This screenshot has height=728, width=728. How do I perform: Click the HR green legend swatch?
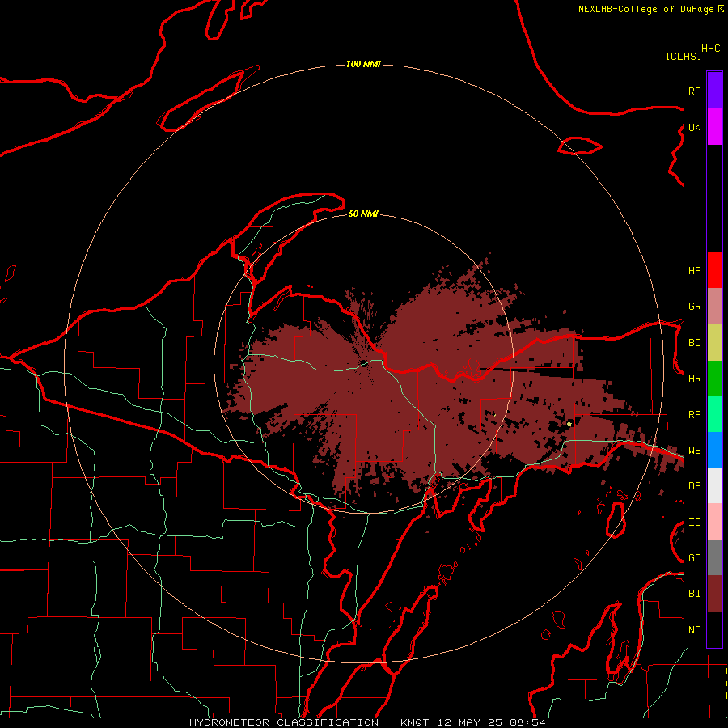(x=714, y=379)
